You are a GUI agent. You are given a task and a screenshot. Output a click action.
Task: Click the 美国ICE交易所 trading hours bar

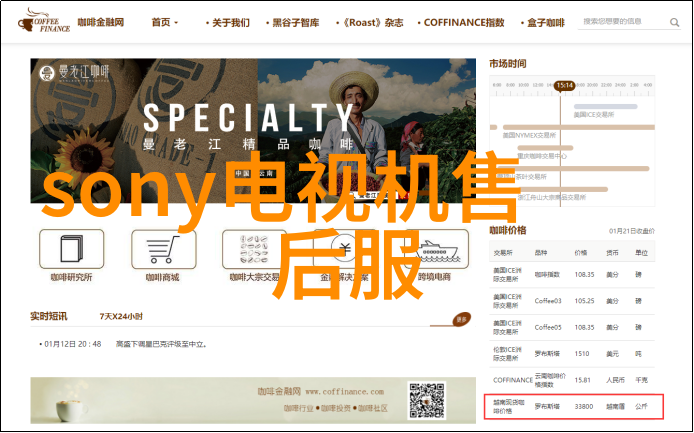[x=605, y=107]
